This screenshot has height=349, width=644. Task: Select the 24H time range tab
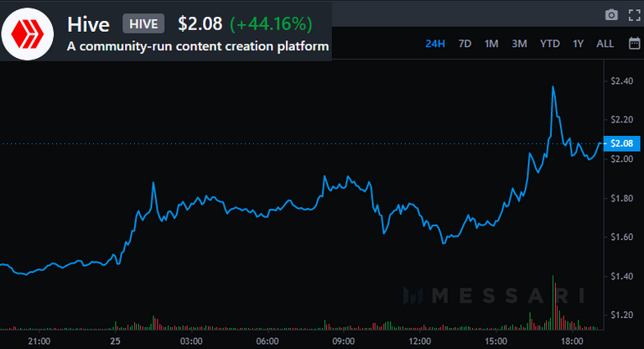(x=435, y=44)
